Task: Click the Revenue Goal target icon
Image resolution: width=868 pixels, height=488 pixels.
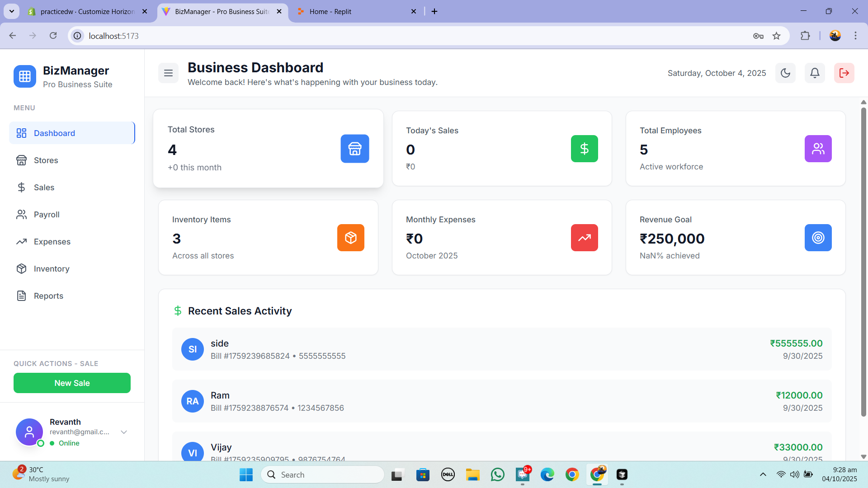Action: pos(818,238)
